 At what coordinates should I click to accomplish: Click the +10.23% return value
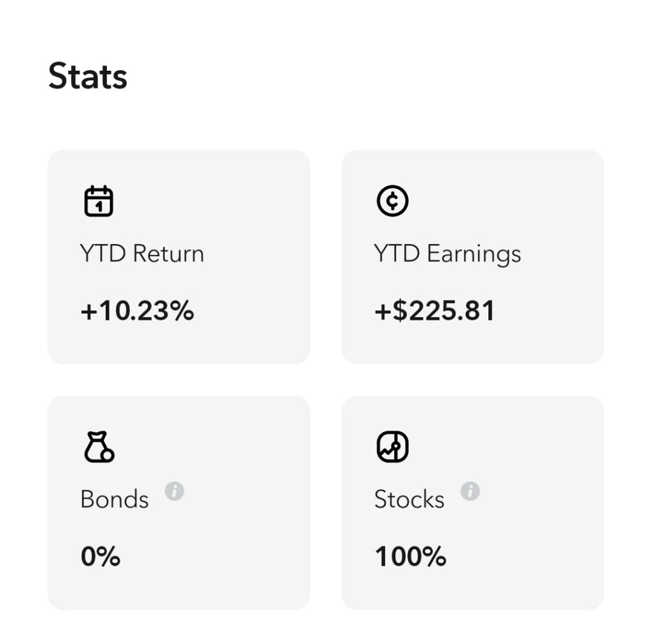(x=138, y=311)
